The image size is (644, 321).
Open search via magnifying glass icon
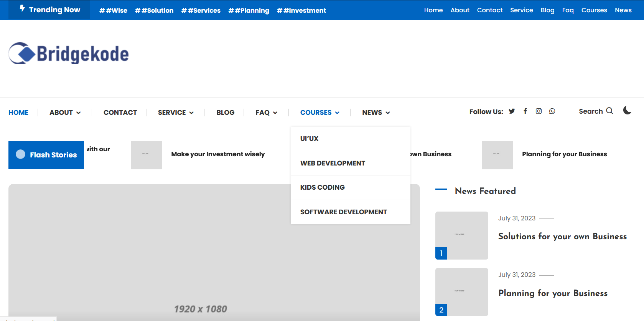point(609,111)
